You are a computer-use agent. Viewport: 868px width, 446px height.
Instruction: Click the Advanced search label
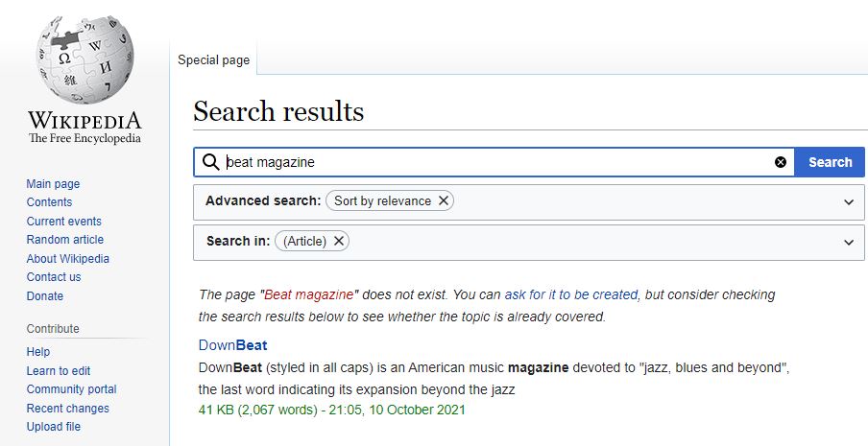click(x=263, y=200)
